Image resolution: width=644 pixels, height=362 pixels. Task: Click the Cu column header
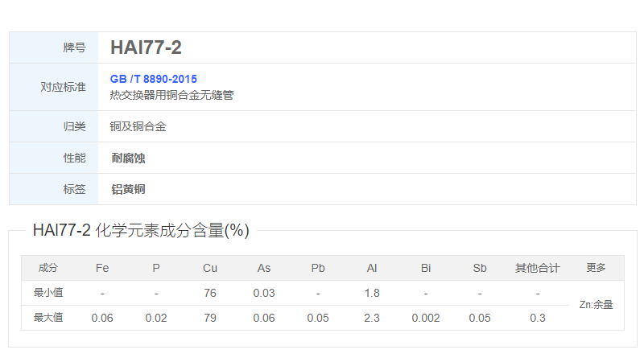210,268
